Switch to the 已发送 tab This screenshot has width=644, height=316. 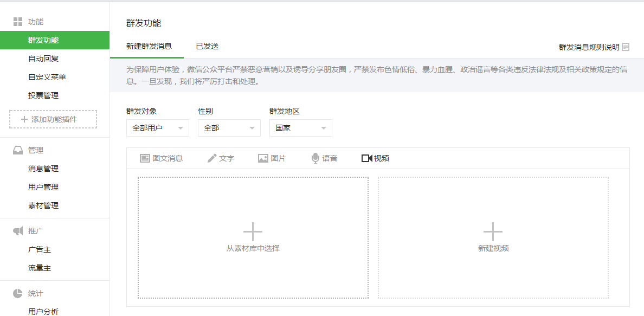pos(205,46)
